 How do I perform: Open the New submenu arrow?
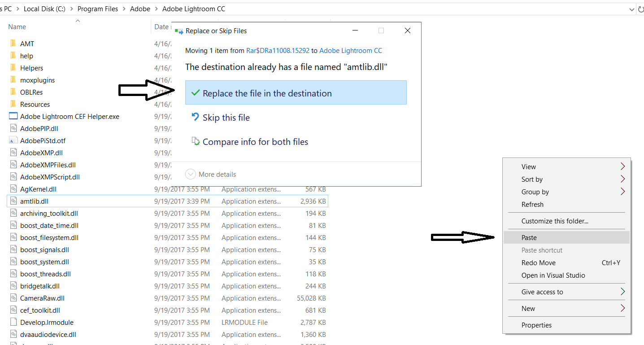(622, 308)
